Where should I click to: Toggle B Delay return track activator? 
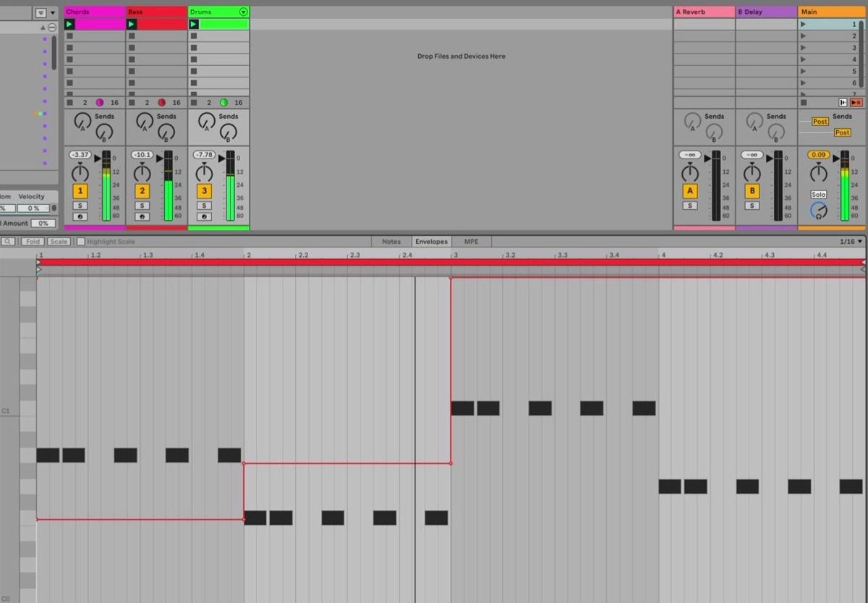752,191
